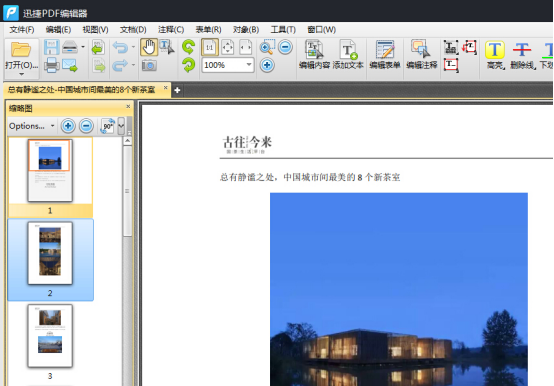Close the 缩略图 panel
Screen dimensions: 554x386
[x=128, y=106]
